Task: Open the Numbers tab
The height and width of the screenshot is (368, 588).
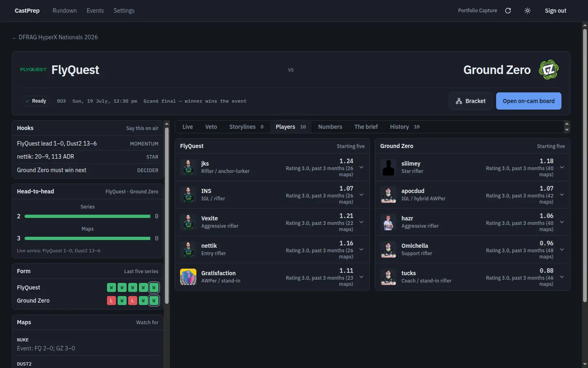Action: point(330,127)
